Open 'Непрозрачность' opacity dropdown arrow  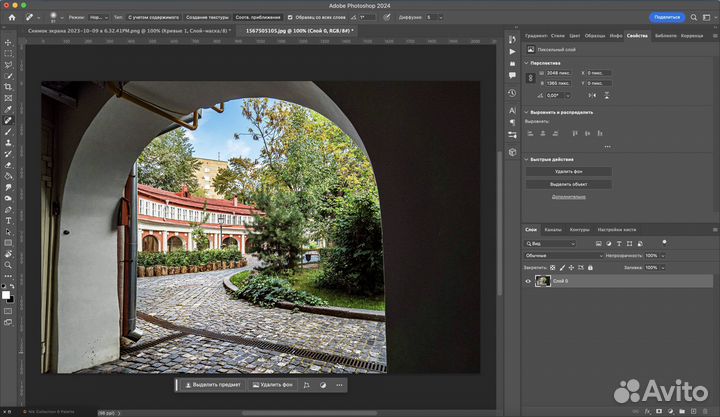pyautogui.click(x=663, y=256)
